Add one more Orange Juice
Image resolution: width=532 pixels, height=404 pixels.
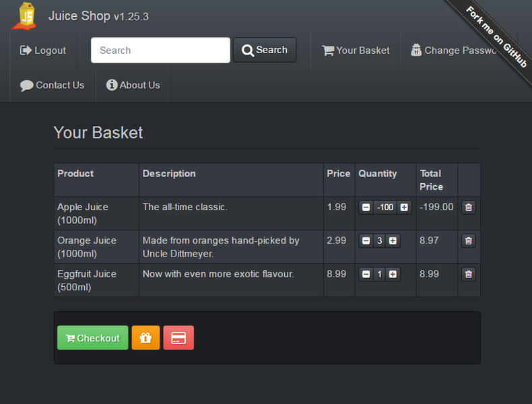pyautogui.click(x=393, y=241)
